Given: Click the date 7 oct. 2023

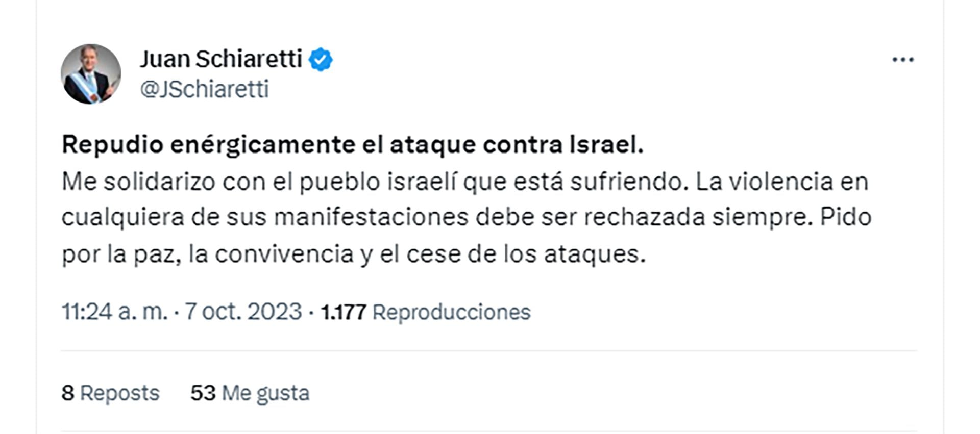Looking at the screenshot, I should pyautogui.click(x=243, y=312).
